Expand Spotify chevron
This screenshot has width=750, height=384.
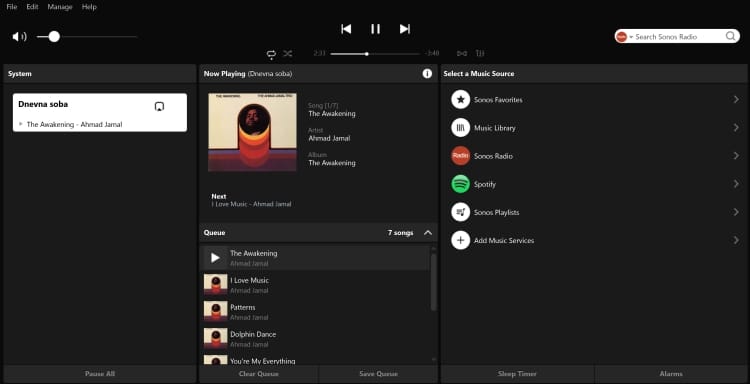736,184
